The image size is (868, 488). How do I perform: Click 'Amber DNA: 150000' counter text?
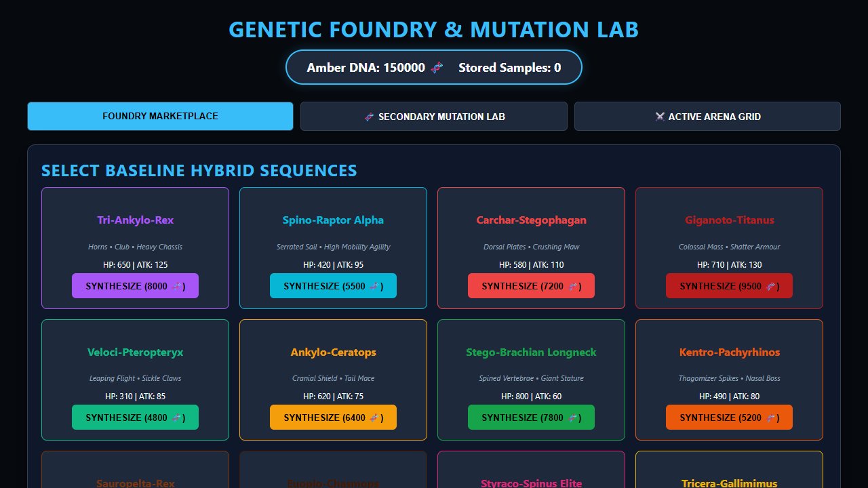[x=366, y=68]
